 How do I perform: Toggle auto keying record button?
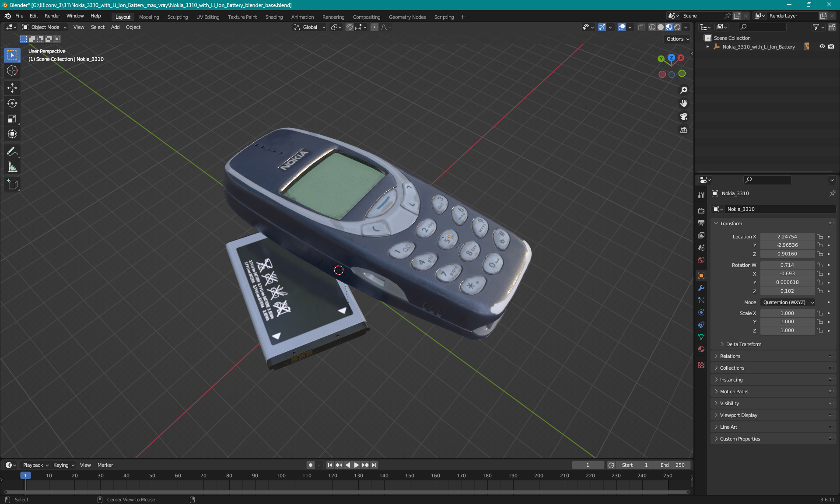click(310, 465)
